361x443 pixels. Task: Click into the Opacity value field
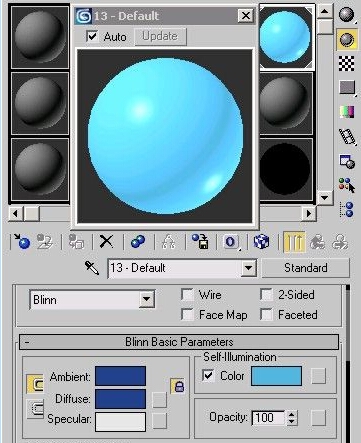tap(269, 417)
